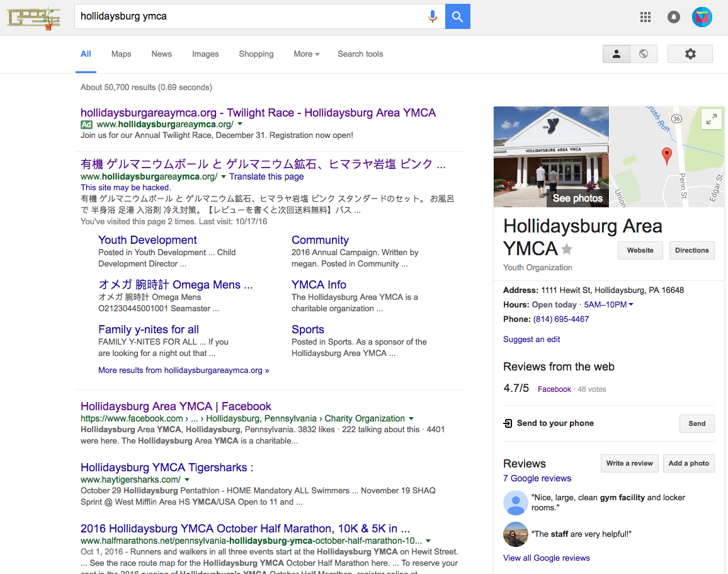Switch to global results globe toggle
Viewport: 728px width, 574px height.
[644, 54]
